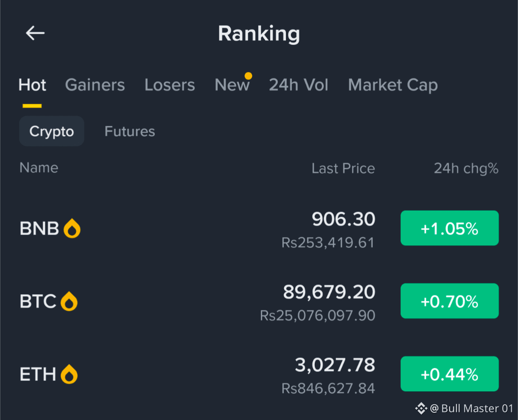Open the 24h Vol ranking view
The height and width of the screenshot is (420, 518).
pos(299,84)
